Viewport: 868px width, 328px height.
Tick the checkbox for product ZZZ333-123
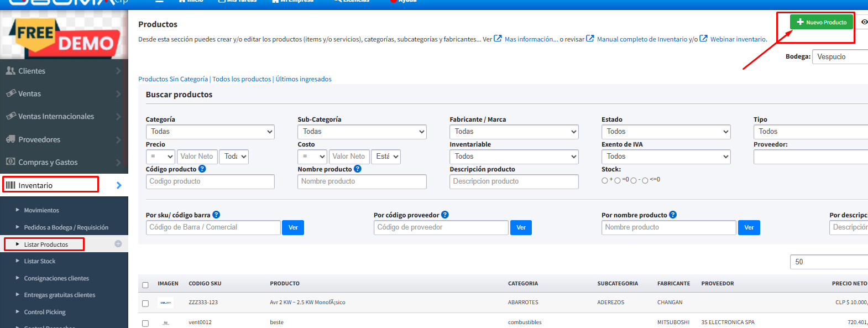point(145,304)
